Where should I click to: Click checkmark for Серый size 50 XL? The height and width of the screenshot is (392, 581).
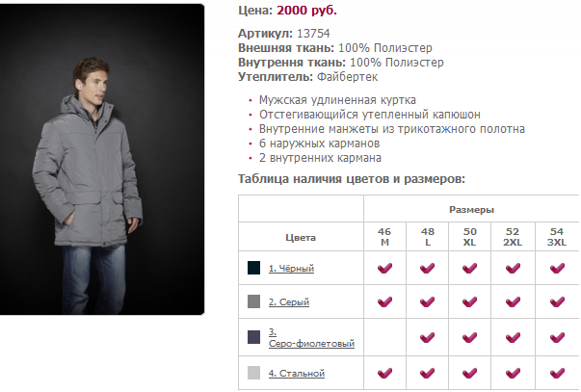click(470, 301)
